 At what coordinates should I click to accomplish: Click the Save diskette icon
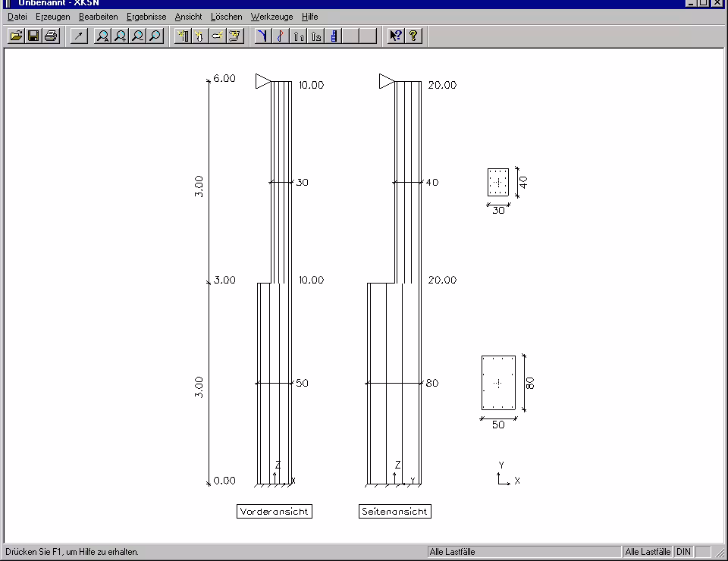pos(33,36)
